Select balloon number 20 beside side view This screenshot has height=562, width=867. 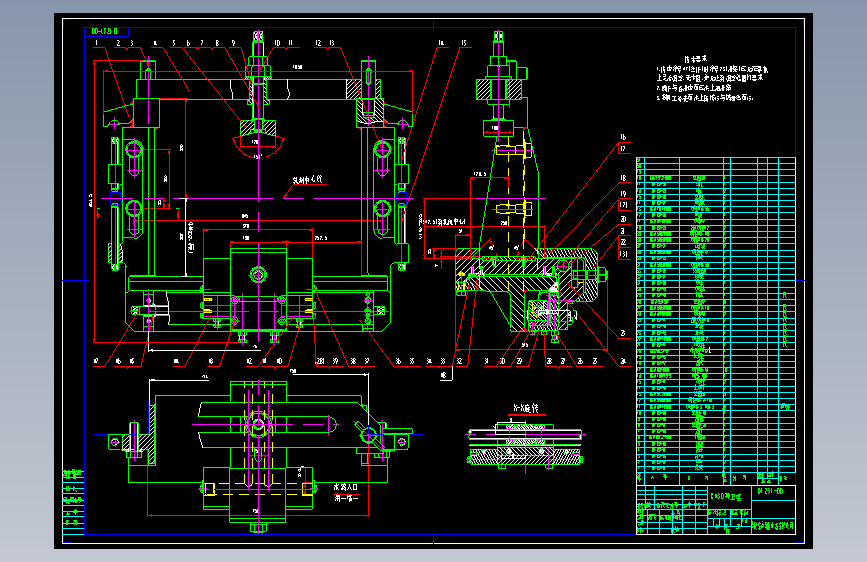coord(623,220)
